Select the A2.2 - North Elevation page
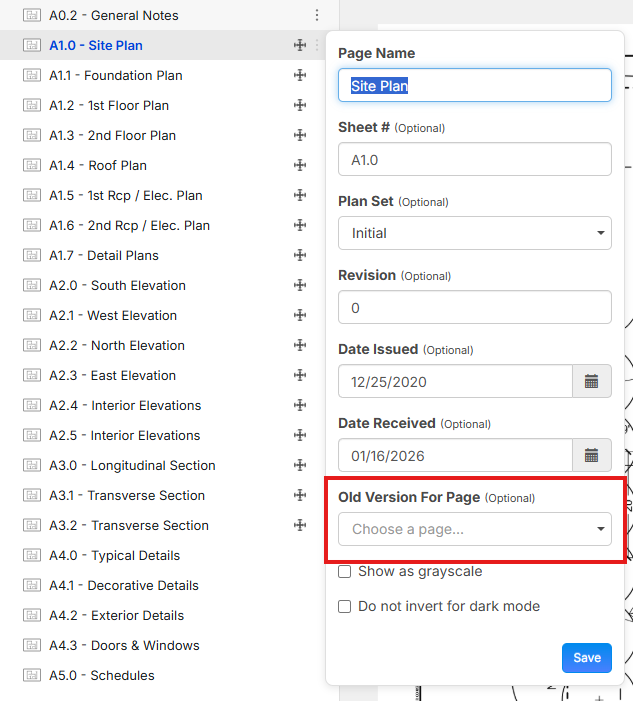 pos(117,346)
